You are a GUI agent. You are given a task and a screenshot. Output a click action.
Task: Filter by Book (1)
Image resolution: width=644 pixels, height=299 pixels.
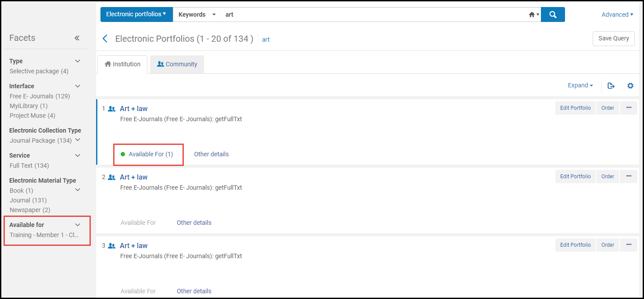tap(21, 191)
